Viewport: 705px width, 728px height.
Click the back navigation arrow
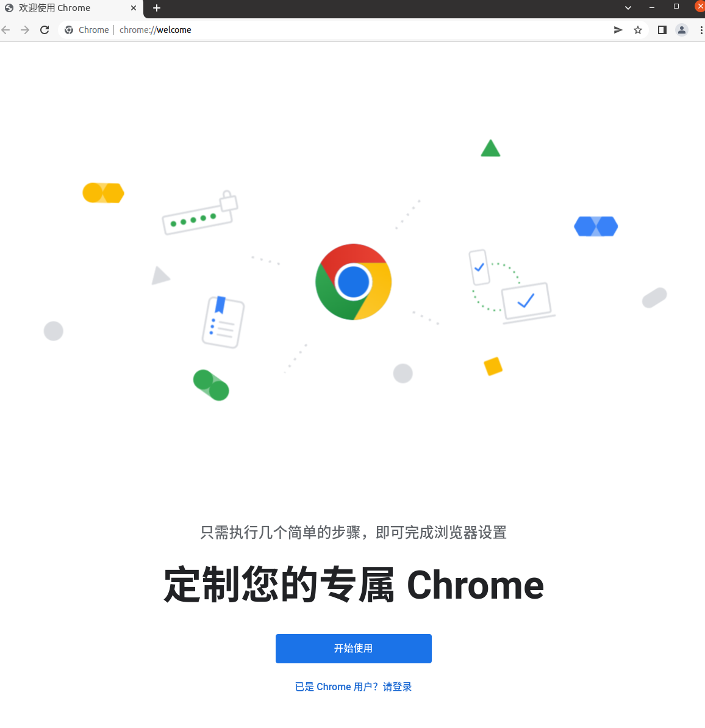(x=5, y=30)
